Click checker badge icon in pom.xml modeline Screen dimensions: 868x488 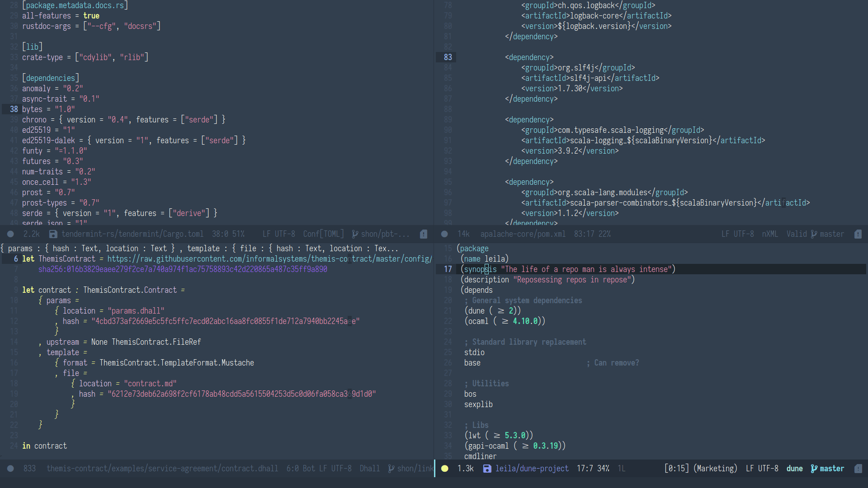858,234
